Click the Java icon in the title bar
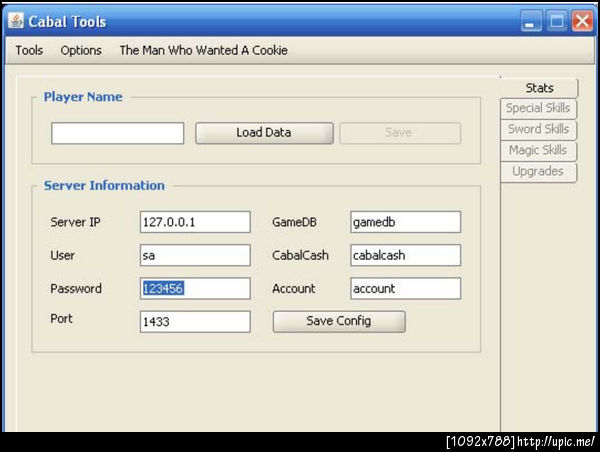The height and width of the screenshot is (452, 600). pos(16,21)
